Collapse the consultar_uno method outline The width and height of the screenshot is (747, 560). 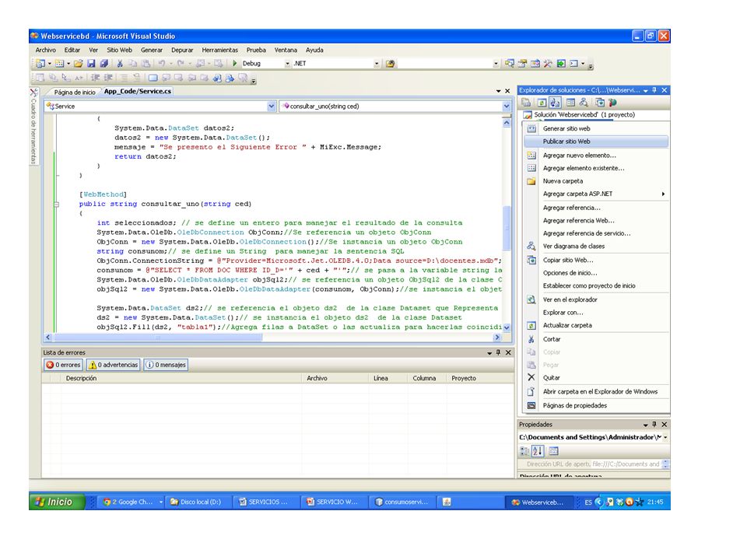point(56,205)
